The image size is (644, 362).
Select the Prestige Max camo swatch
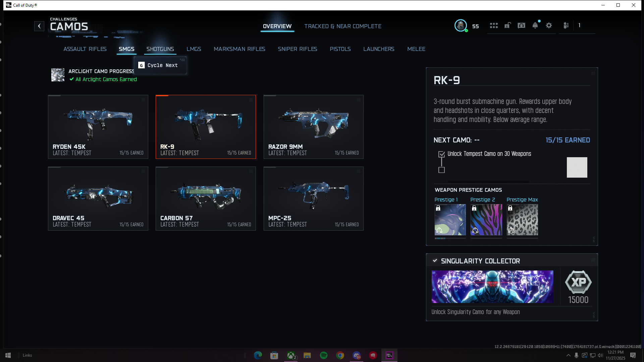[522, 220]
